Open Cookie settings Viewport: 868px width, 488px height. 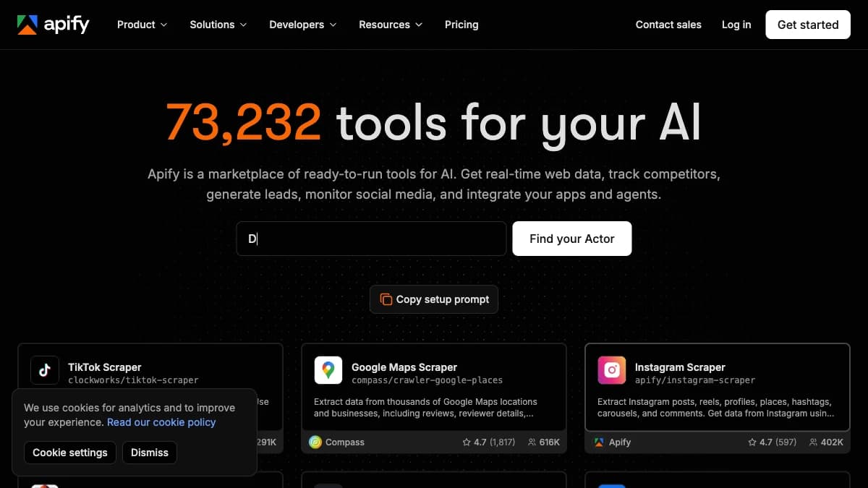click(70, 453)
